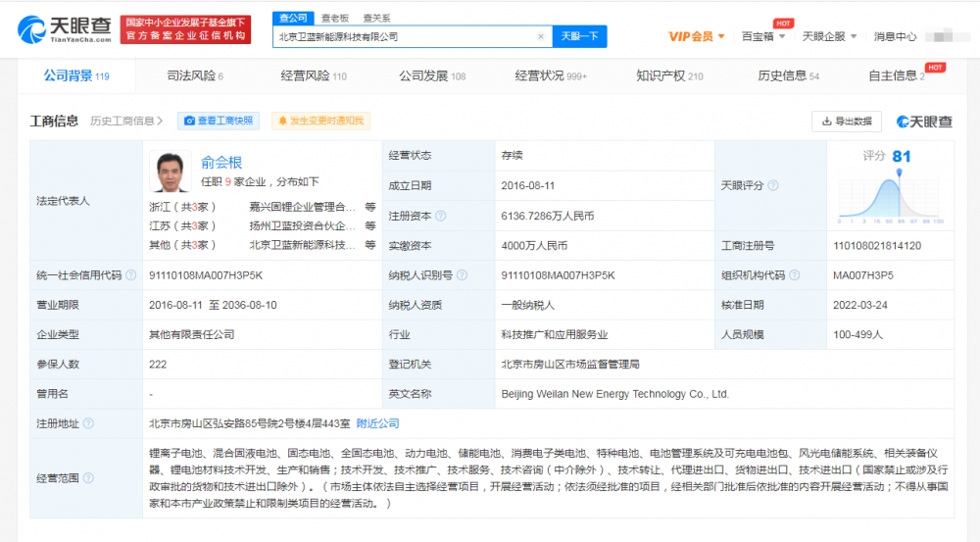Expand 浙江 companies list 等
Screen dimensions: 980x542
[370, 207]
